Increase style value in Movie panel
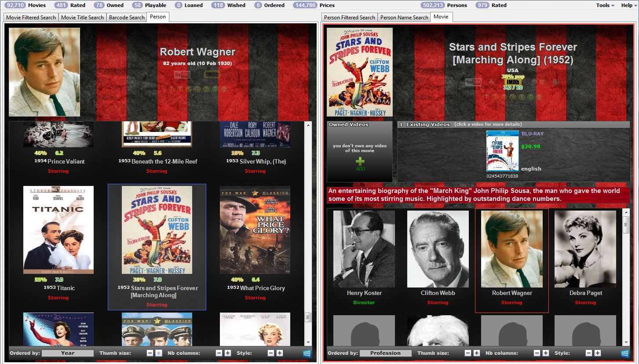Screen dimensions: 639x364 (598, 353)
